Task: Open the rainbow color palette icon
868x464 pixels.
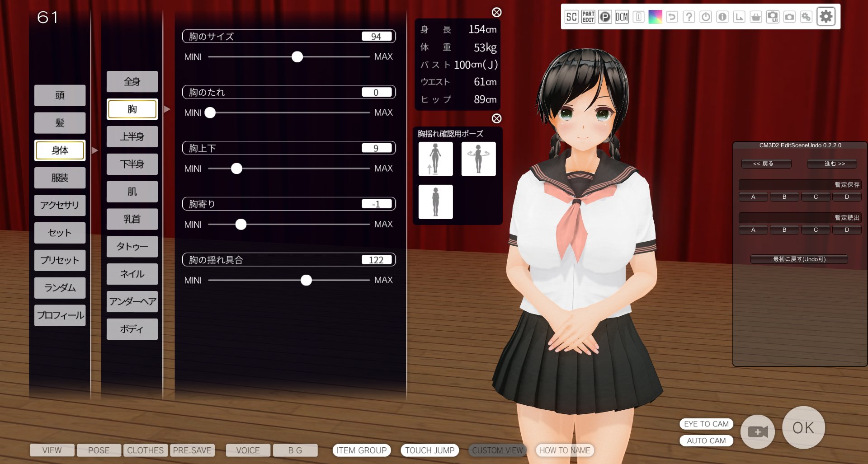Action: point(655,17)
